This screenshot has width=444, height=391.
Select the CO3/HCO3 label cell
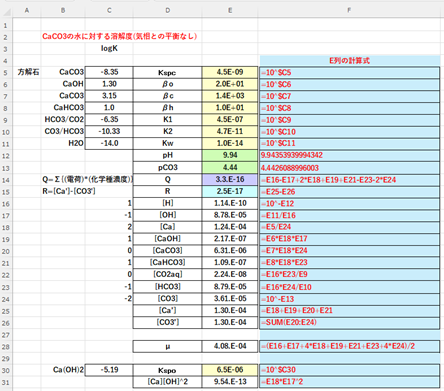tap(63, 132)
